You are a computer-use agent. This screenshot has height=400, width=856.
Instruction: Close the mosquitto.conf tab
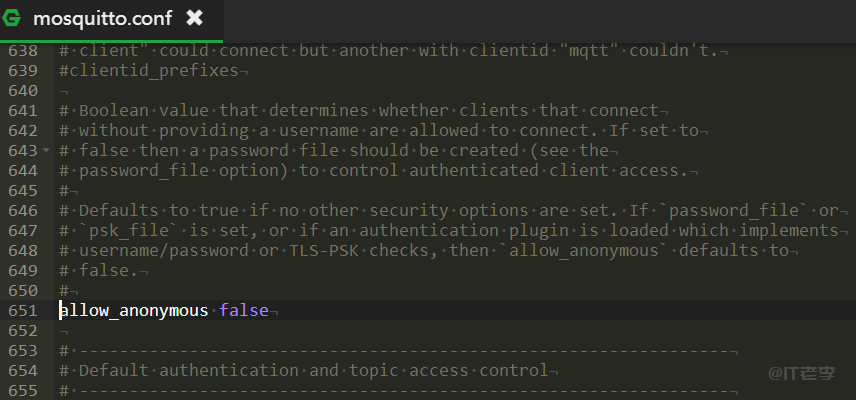coord(194,19)
